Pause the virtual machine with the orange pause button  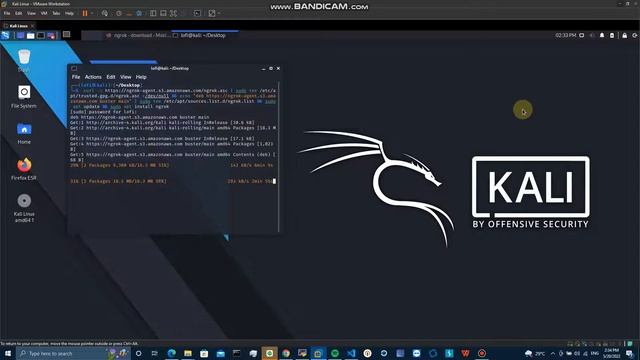coord(85,13)
